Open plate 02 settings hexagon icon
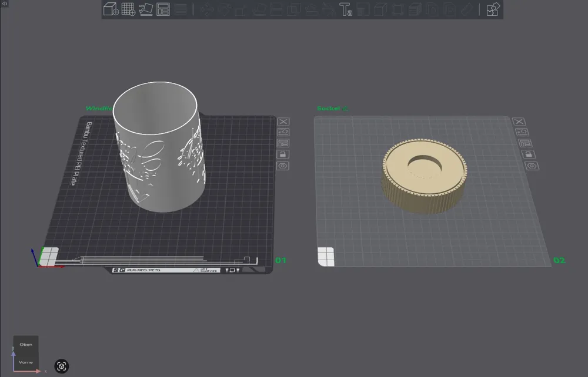The height and width of the screenshot is (377, 588). coord(532,166)
